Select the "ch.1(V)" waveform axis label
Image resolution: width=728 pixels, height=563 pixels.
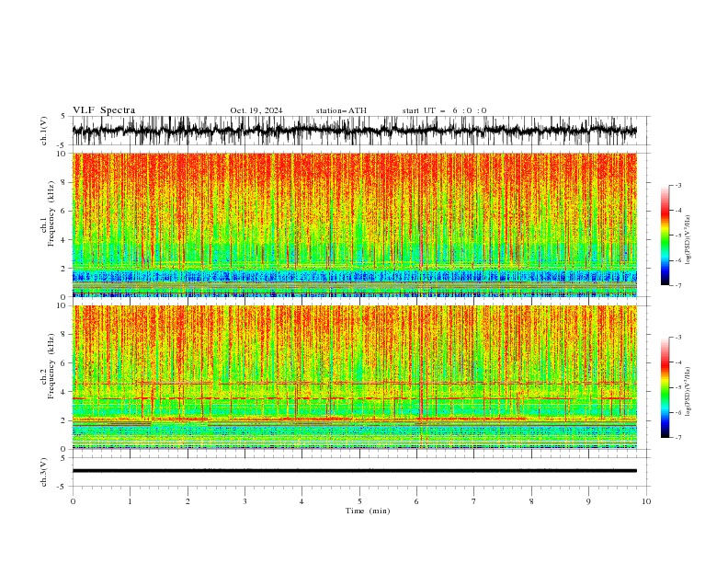pos(44,131)
